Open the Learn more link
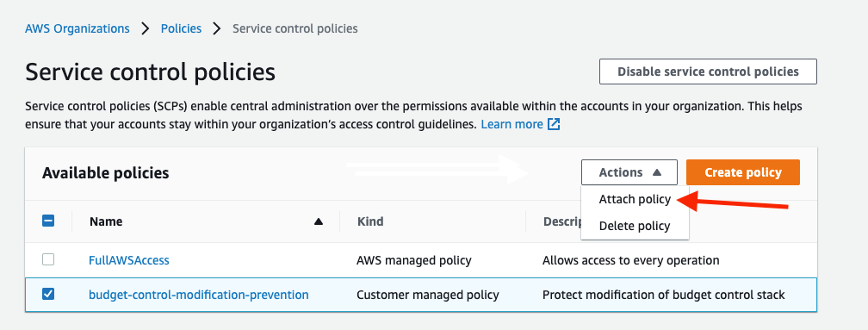Image resolution: width=868 pixels, height=330 pixels. 512,125
